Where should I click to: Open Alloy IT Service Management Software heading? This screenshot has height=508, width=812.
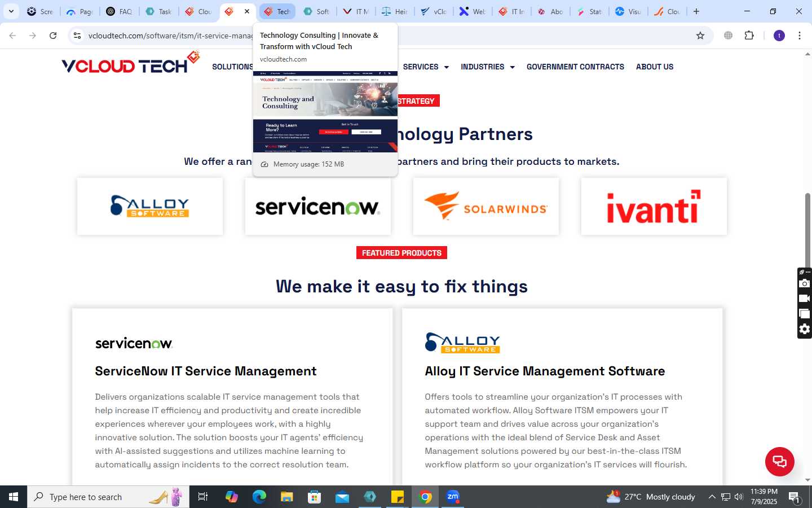tap(545, 371)
